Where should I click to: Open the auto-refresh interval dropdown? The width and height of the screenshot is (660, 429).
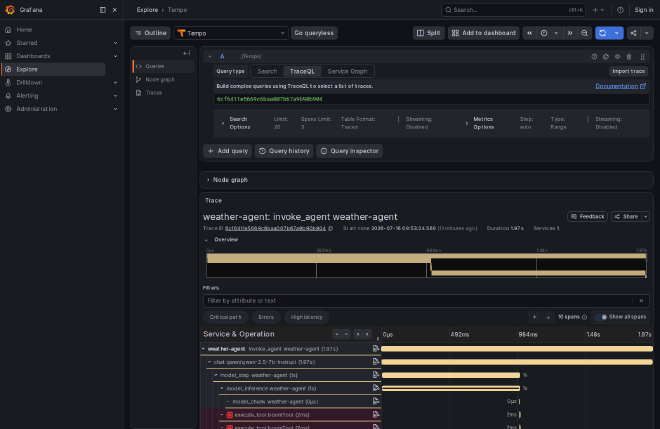(617, 33)
